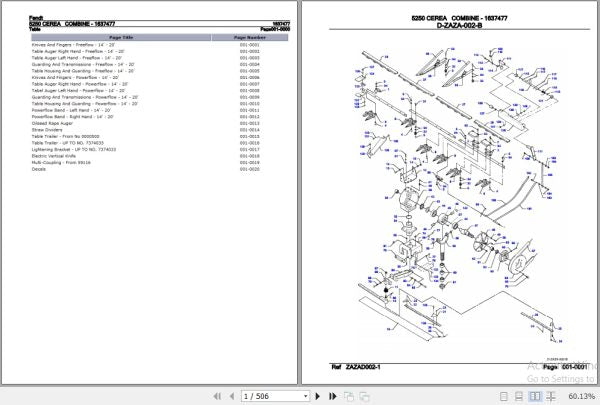
Task: Go to first page button
Action: click(217, 396)
